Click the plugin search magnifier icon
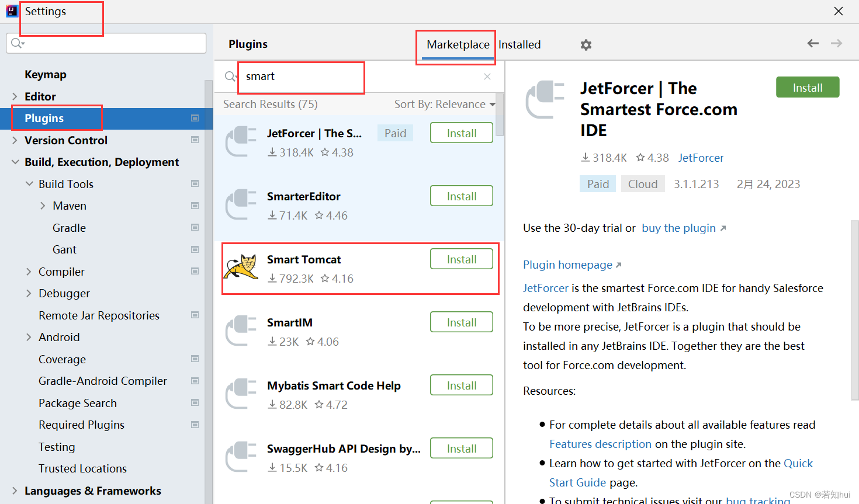Screen dimensions: 859x504 point(231,77)
